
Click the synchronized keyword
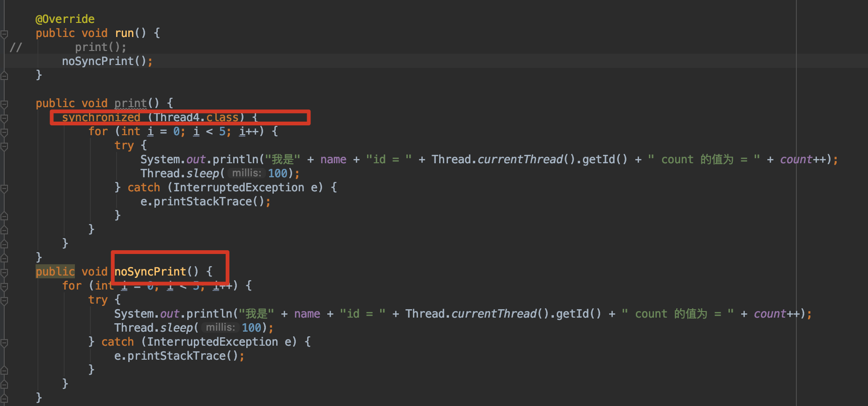[x=101, y=117]
